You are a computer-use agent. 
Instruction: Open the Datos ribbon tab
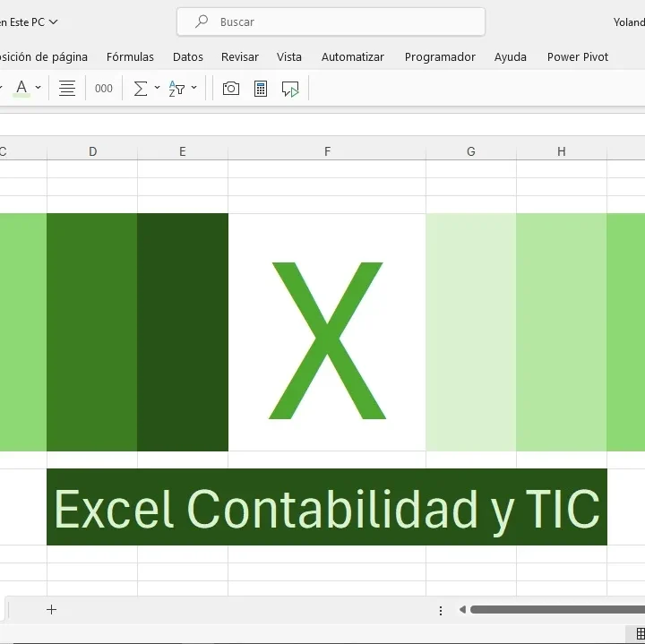click(188, 56)
